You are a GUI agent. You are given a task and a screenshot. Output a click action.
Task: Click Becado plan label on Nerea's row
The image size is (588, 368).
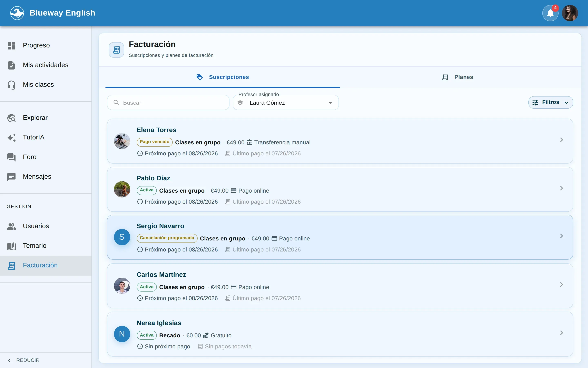click(170, 335)
